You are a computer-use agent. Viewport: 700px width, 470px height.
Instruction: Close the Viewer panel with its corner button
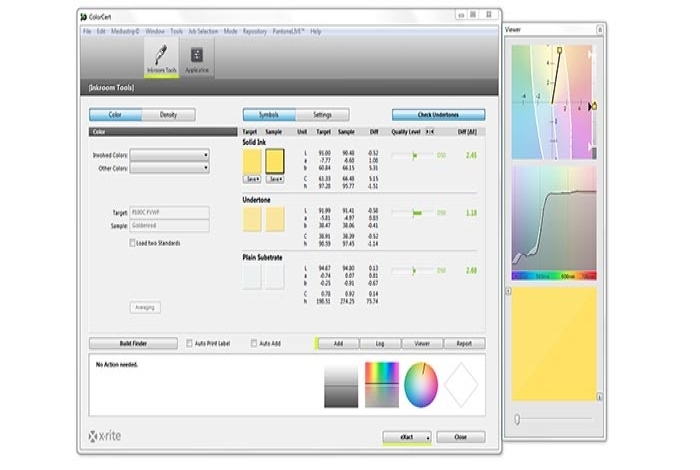pyautogui.click(x=600, y=29)
